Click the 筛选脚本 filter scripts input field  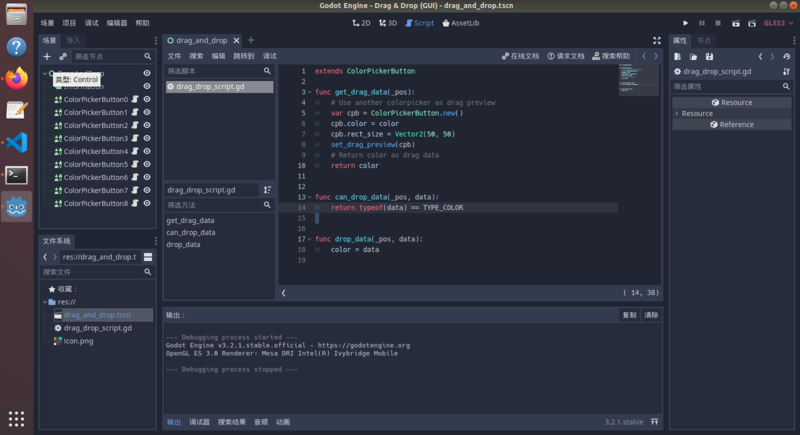point(212,72)
